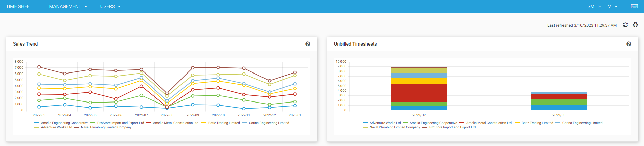Viewport: 644px width, 146px height.
Task: Open the on-screen keyboard icon in header
Action: [x=634, y=6]
